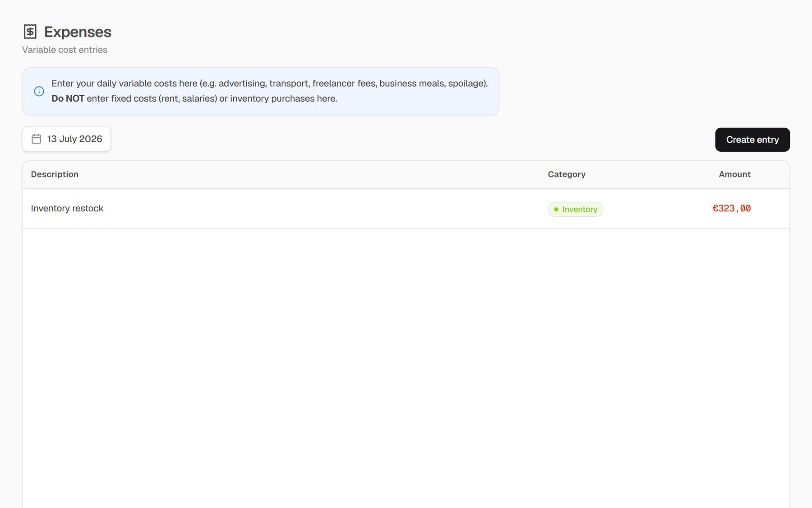Click the Category column header
812x508 pixels.
click(567, 174)
